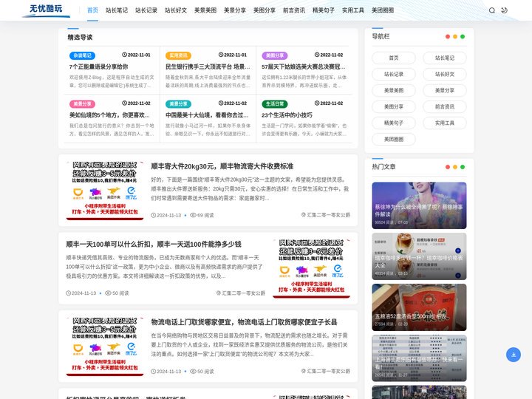Click the blue floating download button

514,355
